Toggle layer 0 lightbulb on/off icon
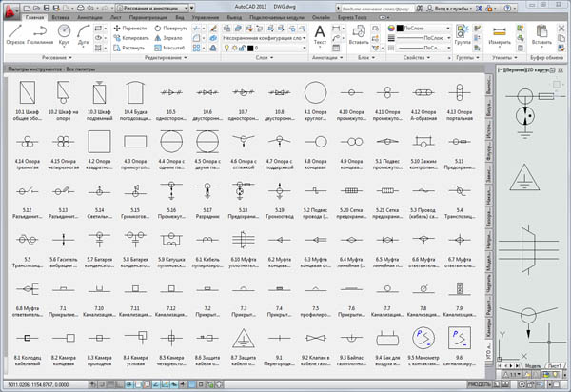 (x=226, y=48)
